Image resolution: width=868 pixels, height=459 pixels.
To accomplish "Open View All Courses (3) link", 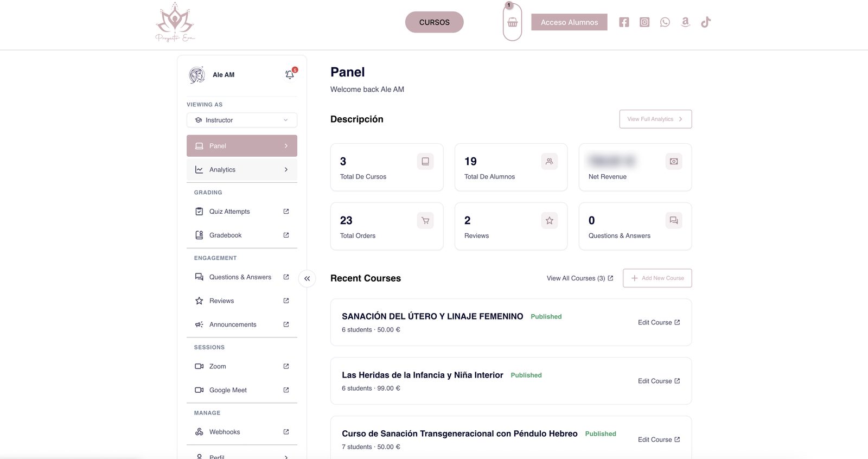I will click(580, 278).
